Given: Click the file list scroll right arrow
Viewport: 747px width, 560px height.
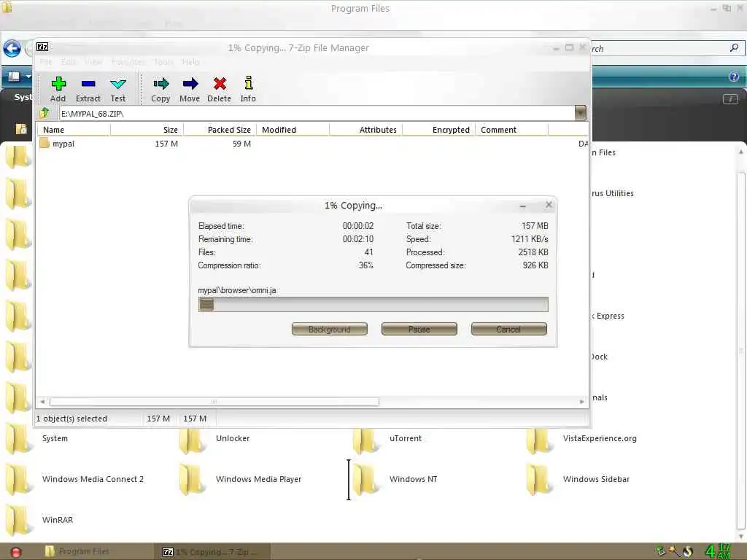Looking at the screenshot, I should 581,402.
